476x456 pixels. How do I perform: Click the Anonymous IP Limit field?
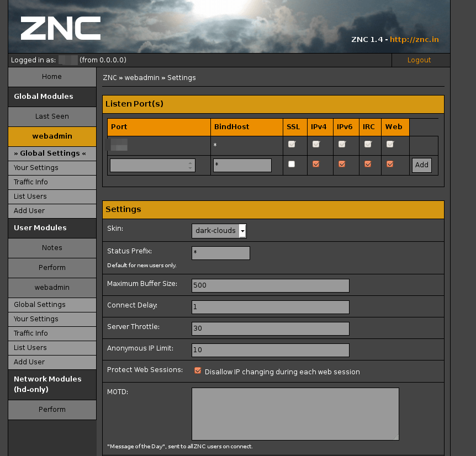click(x=271, y=350)
